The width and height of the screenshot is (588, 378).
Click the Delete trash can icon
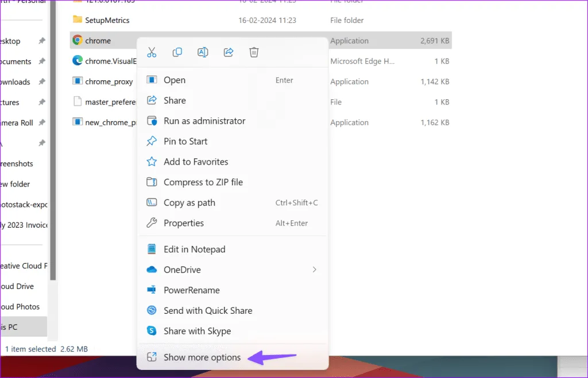coord(254,53)
